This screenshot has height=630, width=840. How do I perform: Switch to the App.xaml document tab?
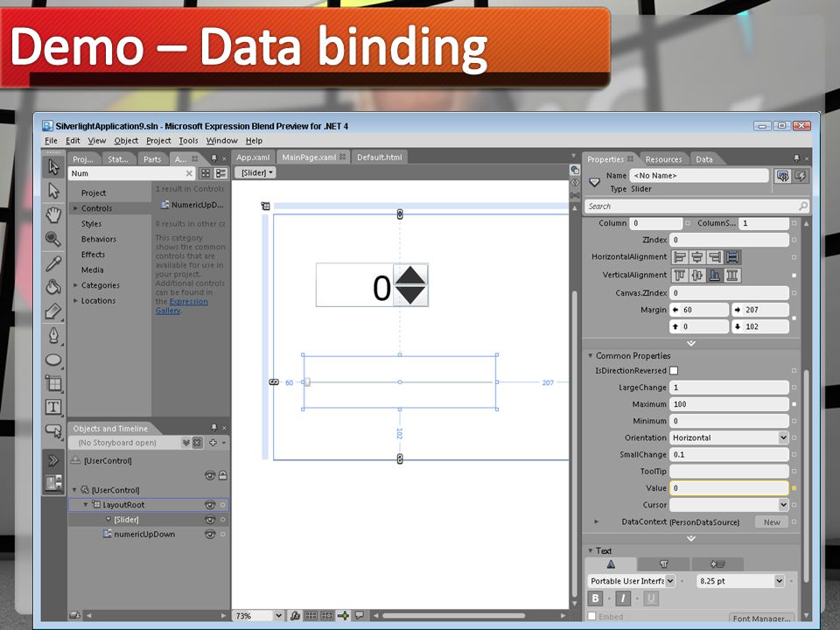pos(253,157)
